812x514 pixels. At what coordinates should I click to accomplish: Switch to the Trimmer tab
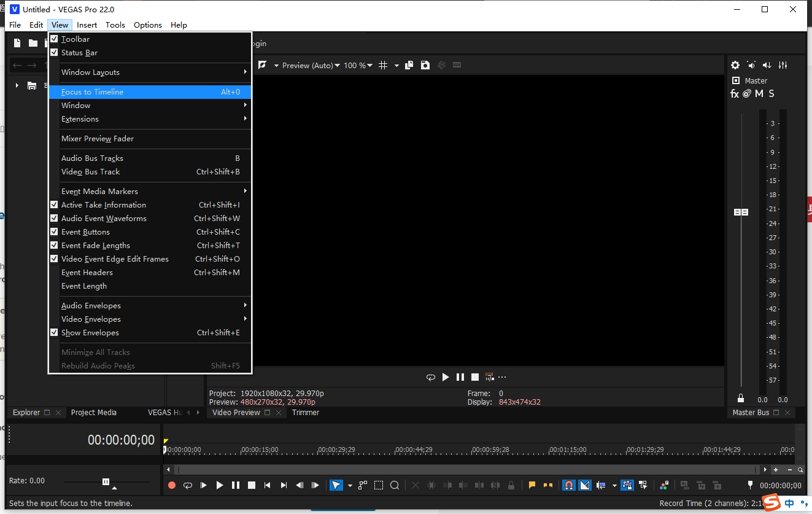point(306,413)
